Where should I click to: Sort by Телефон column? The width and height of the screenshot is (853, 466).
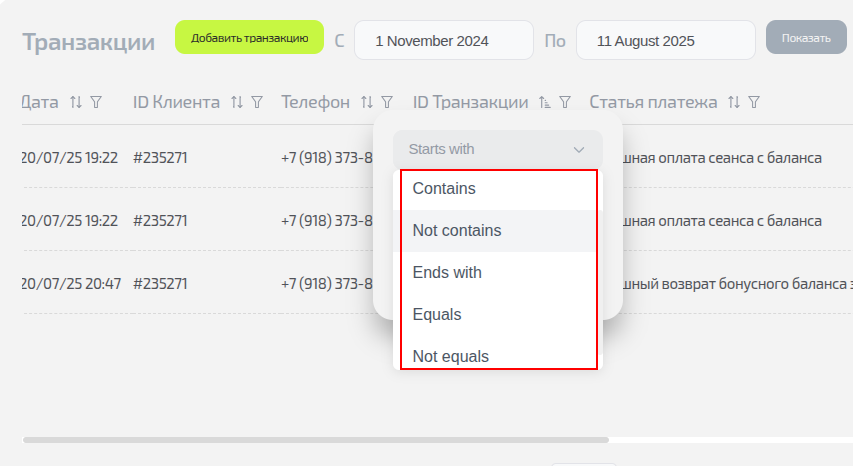point(367,102)
